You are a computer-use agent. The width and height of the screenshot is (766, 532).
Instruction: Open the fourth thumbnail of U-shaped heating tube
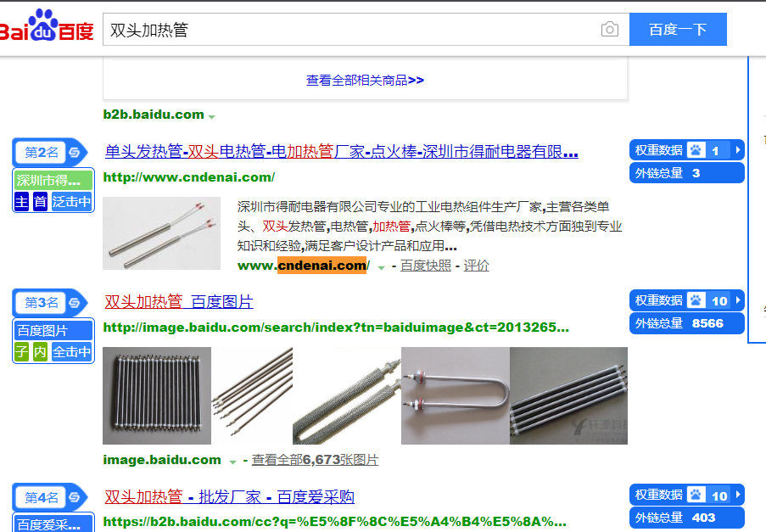(x=456, y=395)
